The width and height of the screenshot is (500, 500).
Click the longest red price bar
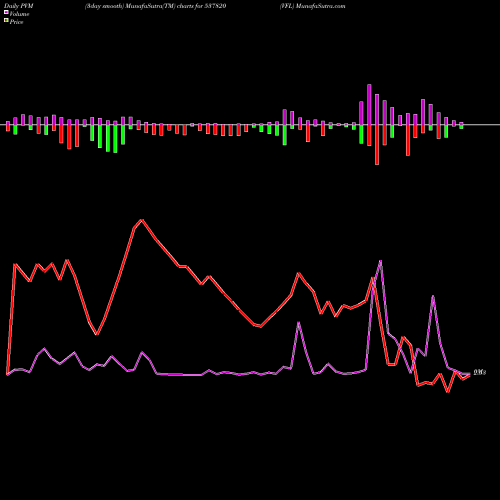tap(377, 145)
